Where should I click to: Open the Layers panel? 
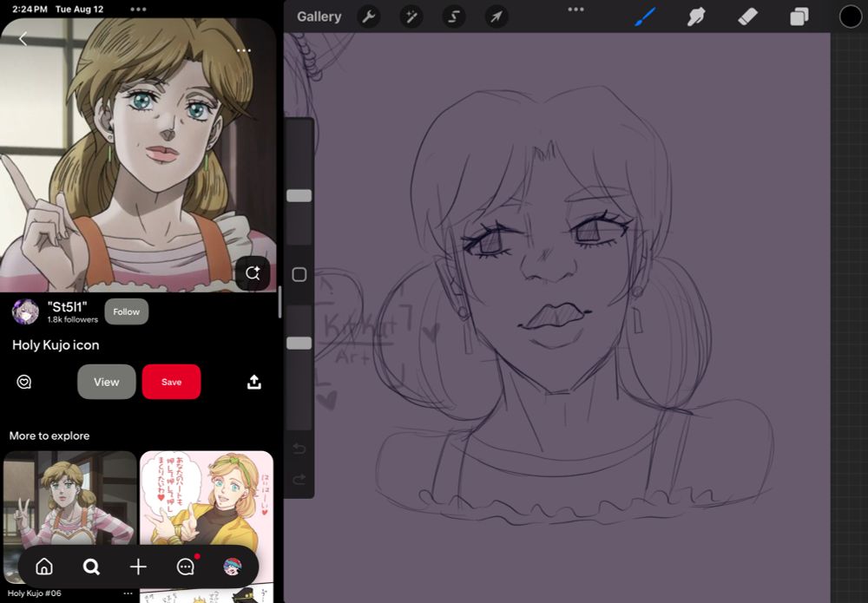point(799,16)
